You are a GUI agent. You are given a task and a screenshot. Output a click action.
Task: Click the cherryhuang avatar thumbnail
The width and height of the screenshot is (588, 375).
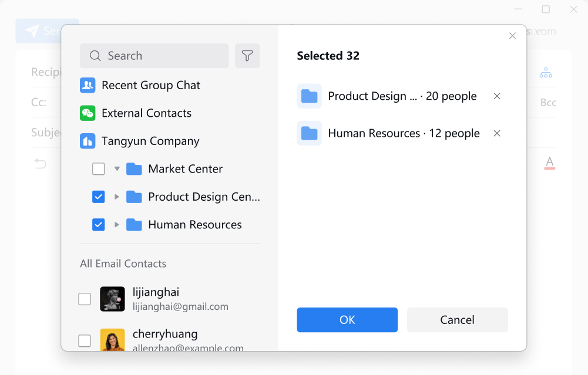(112, 340)
